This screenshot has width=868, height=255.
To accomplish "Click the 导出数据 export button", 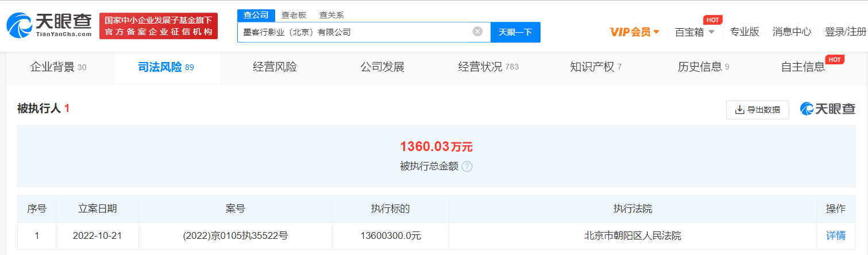I will click(x=758, y=110).
